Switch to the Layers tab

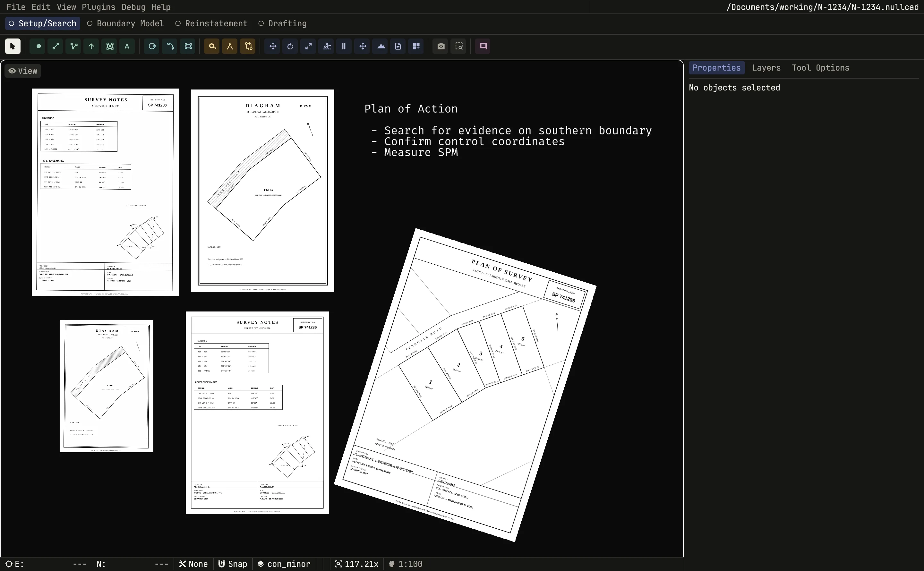766,68
